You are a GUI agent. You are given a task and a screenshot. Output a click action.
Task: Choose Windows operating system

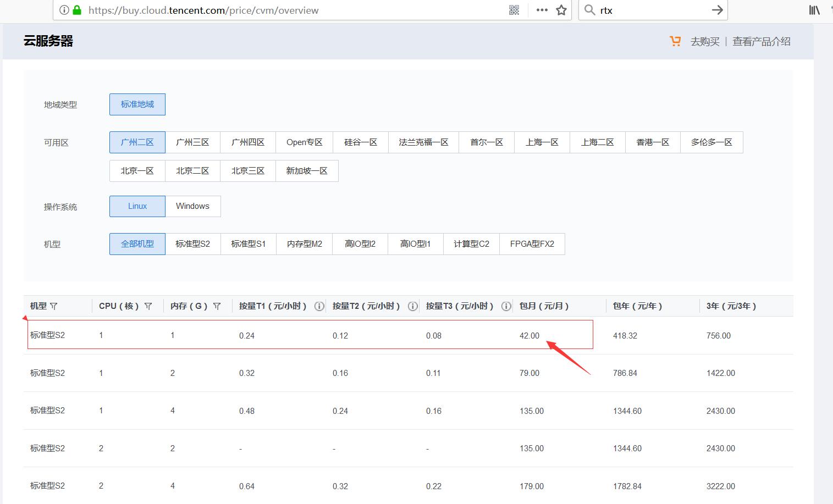192,206
